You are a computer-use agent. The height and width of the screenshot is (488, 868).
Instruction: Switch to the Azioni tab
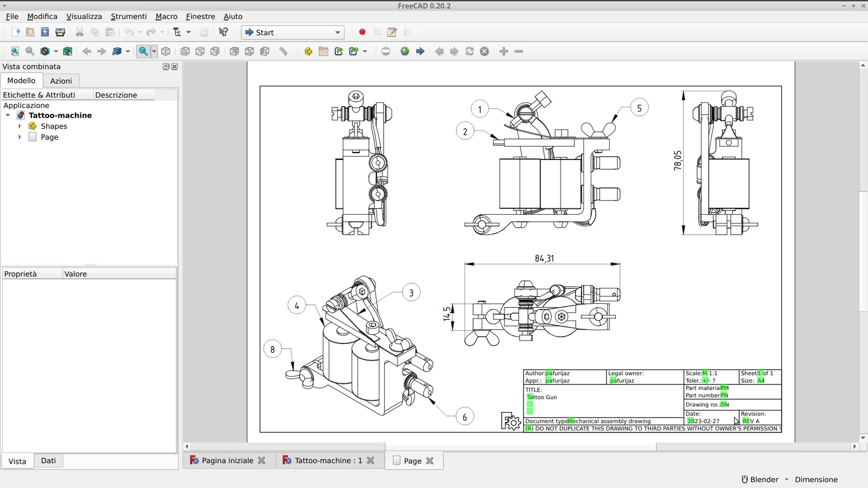(61, 80)
